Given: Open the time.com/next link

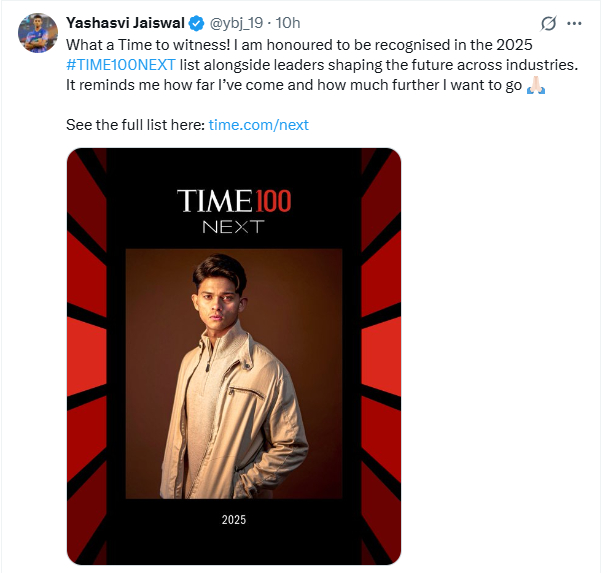Looking at the screenshot, I should (x=259, y=125).
